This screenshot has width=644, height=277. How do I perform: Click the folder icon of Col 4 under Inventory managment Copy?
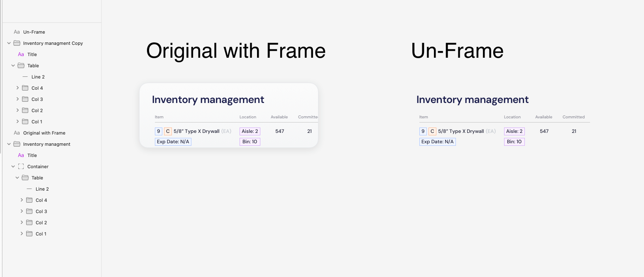click(x=25, y=88)
